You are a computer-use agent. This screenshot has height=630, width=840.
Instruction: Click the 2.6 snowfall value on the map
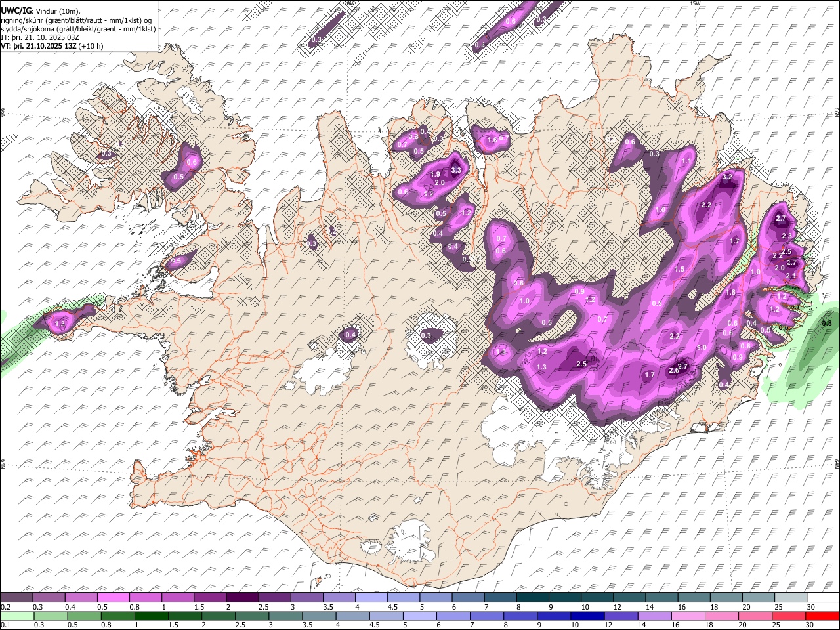673,370
